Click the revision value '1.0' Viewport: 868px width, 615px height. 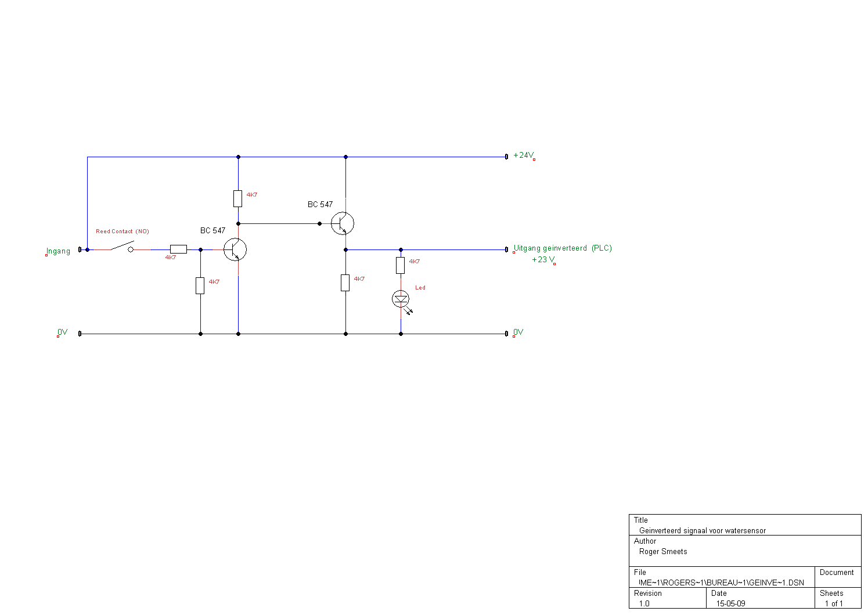644,604
